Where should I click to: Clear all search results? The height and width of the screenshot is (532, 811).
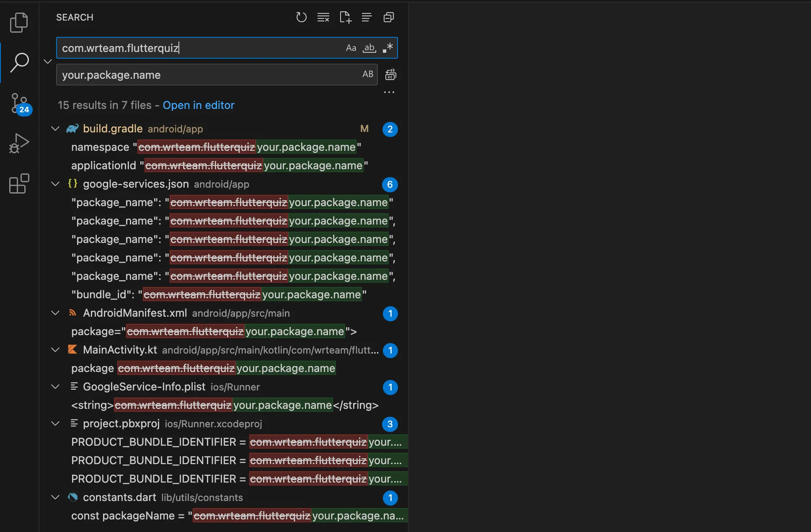coord(323,17)
